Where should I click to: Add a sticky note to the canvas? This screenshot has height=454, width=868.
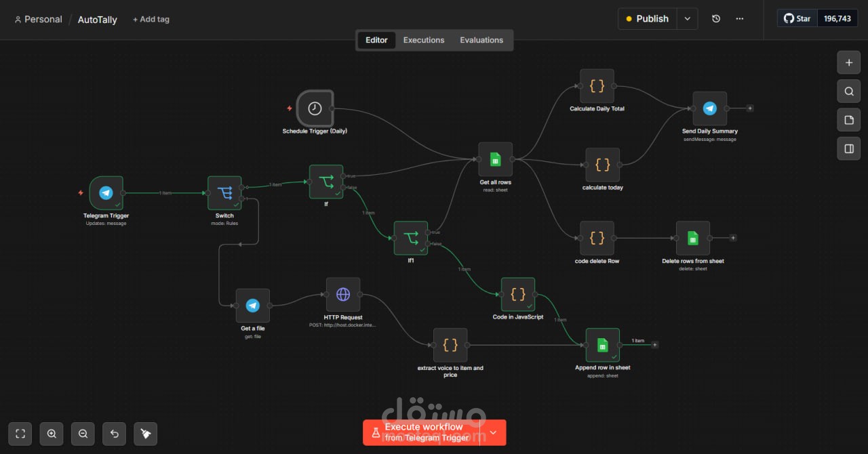(x=849, y=120)
